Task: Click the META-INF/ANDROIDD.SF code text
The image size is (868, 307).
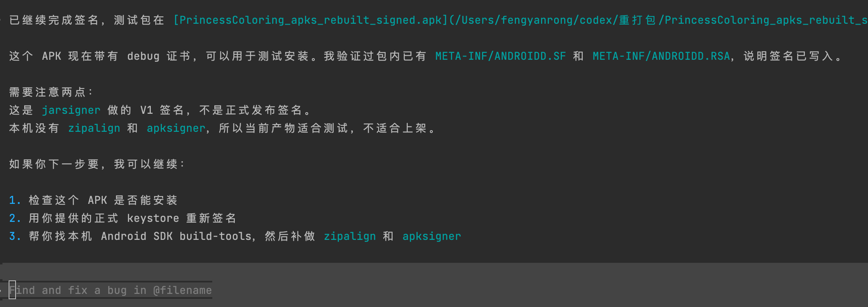Action: pos(500,56)
